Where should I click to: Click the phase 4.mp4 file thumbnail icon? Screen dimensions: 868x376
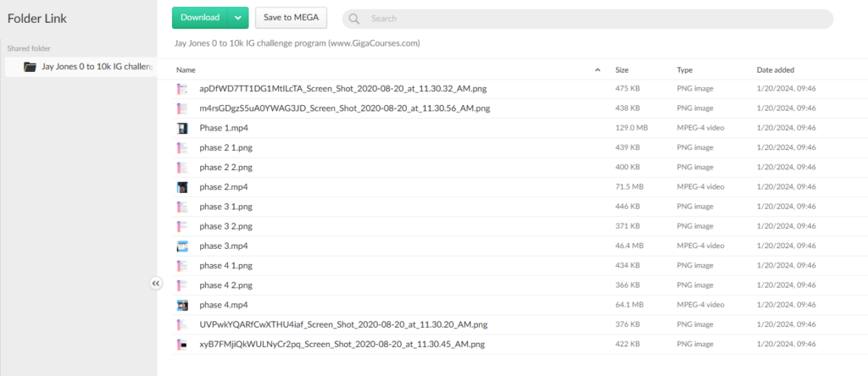181,305
